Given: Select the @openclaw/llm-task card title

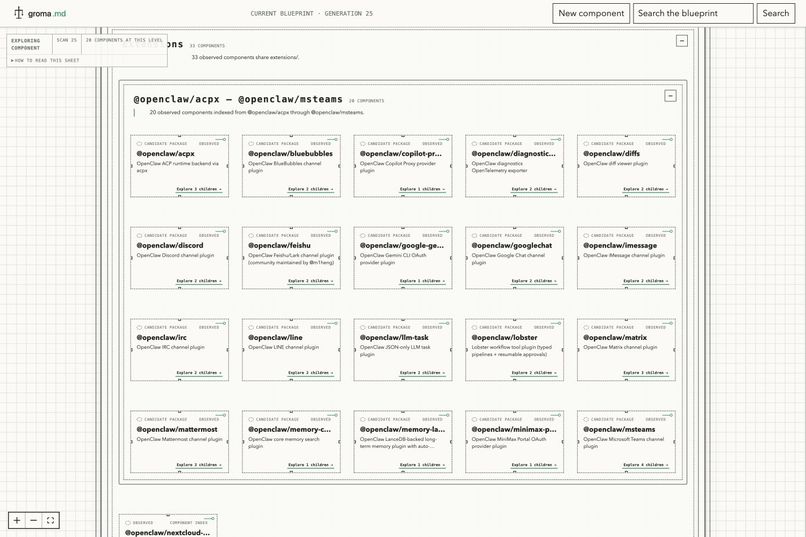Looking at the screenshot, I should pyautogui.click(x=394, y=338).
